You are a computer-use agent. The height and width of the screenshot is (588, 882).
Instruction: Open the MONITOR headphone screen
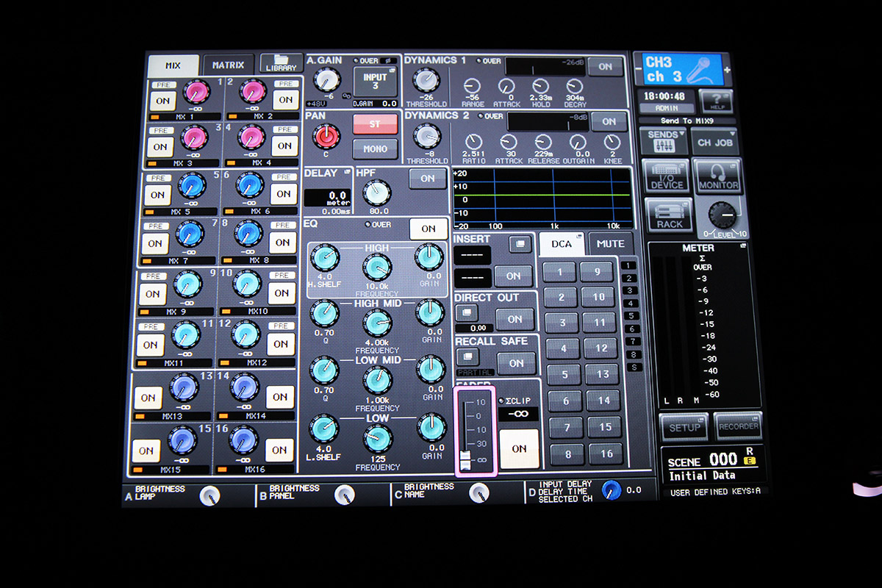pos(717,176)
